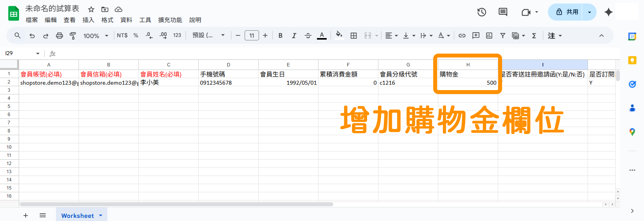Open share options dropdown arrow
Image resolution: width=644 pixels, height=221 pixels.
tap(590, 12)
